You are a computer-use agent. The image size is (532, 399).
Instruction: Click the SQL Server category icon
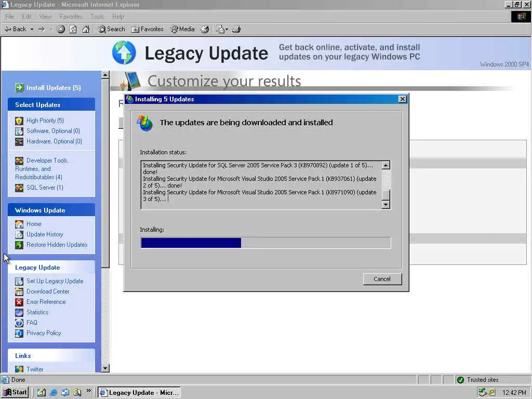tap(19, 188)
